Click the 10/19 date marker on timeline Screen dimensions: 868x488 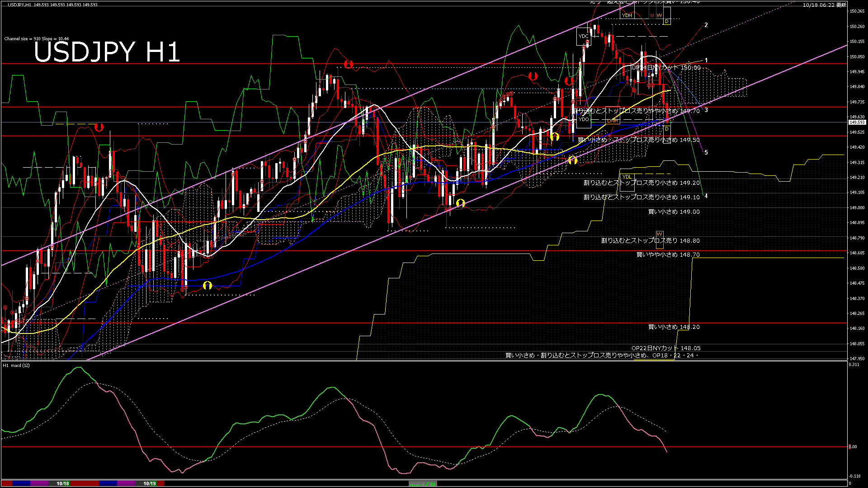point(150,483)
